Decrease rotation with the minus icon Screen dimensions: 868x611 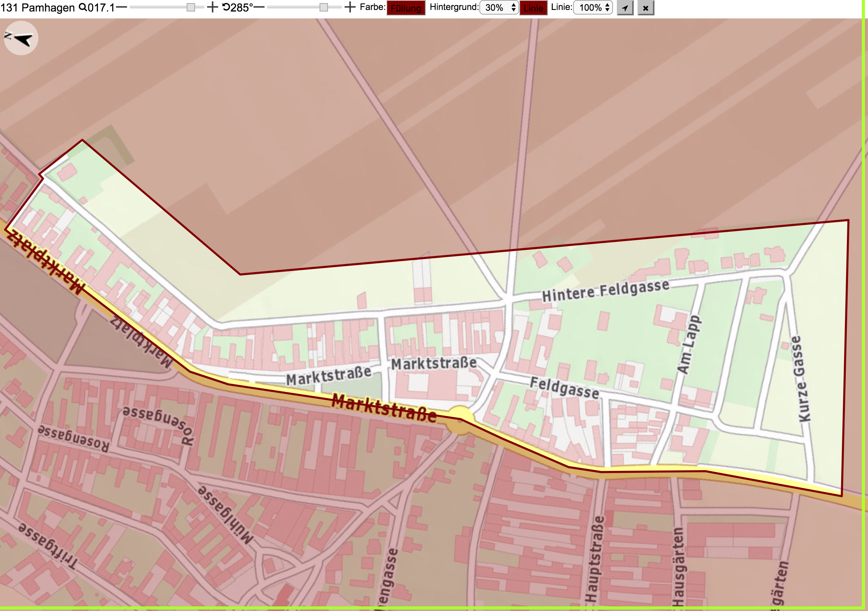259,7
